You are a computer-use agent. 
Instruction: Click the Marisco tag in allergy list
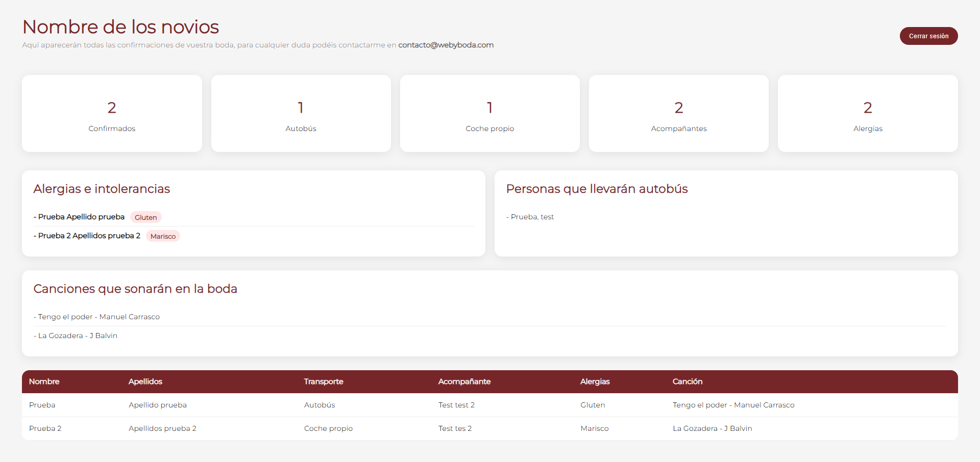click(x=163, y=236)
